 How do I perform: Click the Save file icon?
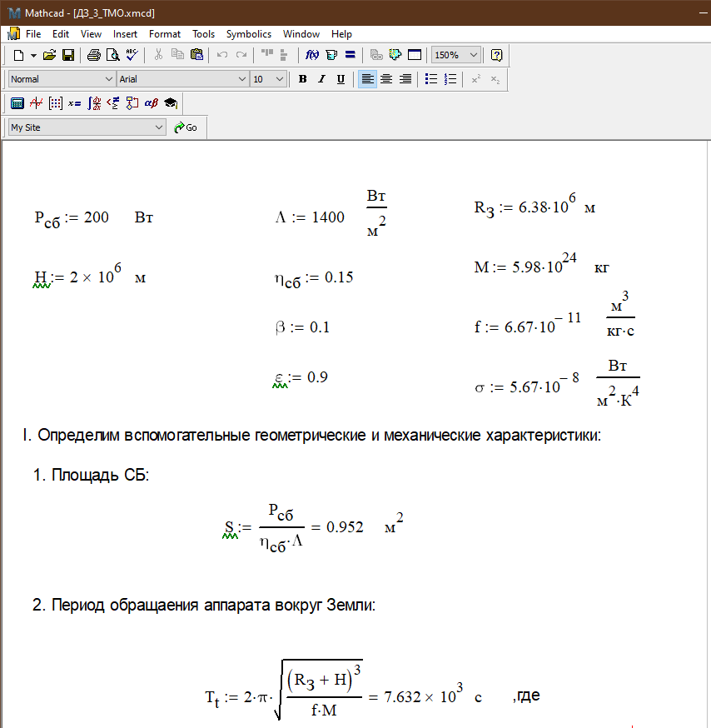[68, 55]
